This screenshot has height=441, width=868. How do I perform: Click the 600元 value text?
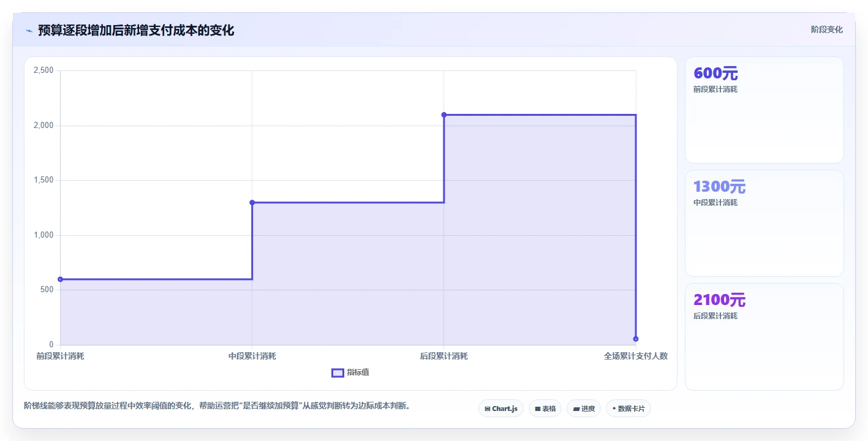point(715,73)
